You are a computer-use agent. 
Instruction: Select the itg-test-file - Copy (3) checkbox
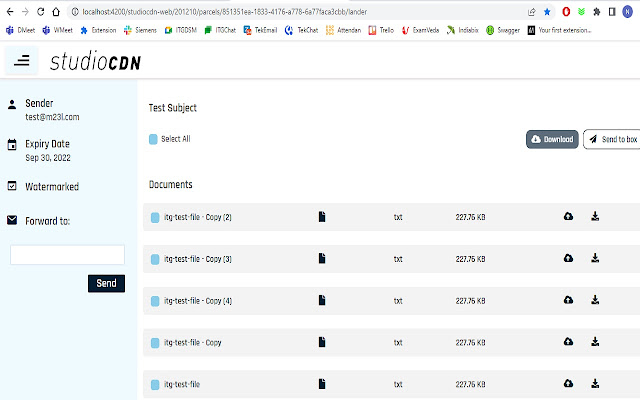pos(155,259)
